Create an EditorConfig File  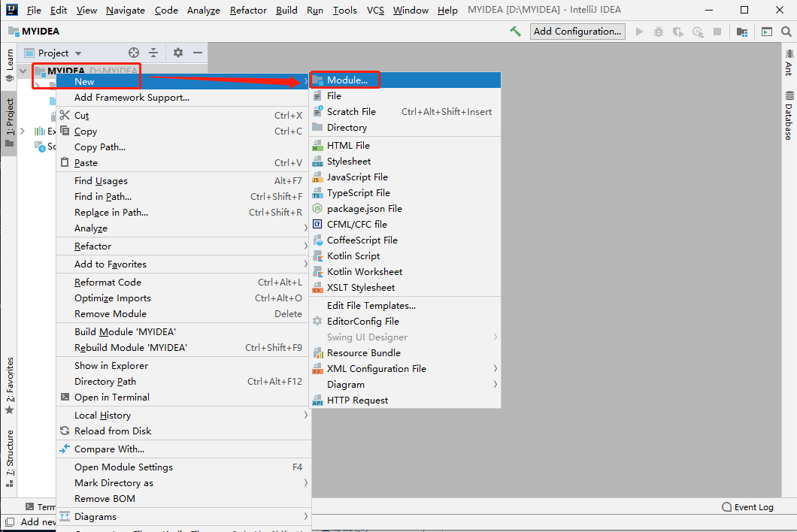tap(405, 321)
